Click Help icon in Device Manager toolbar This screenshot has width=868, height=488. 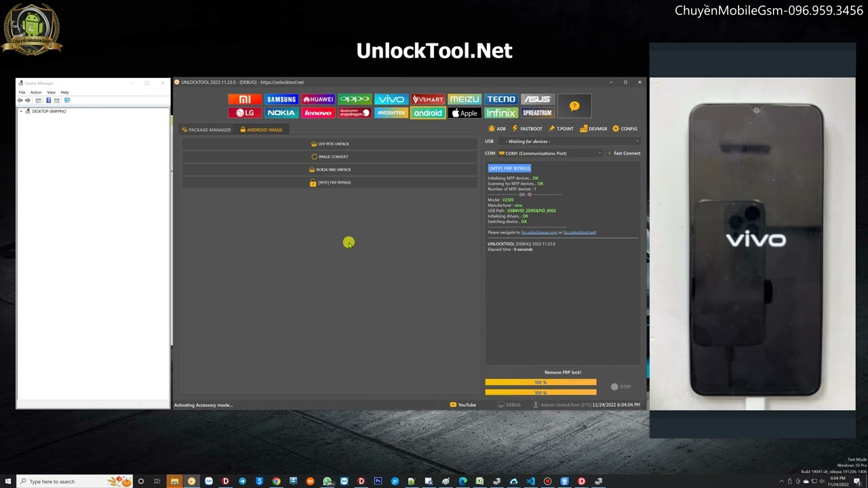tap(48, 100)
